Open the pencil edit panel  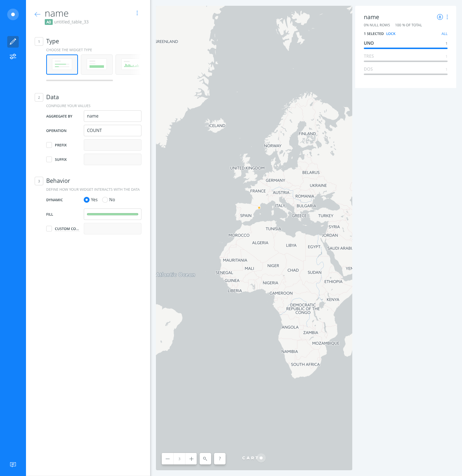(x=13, y=42)
